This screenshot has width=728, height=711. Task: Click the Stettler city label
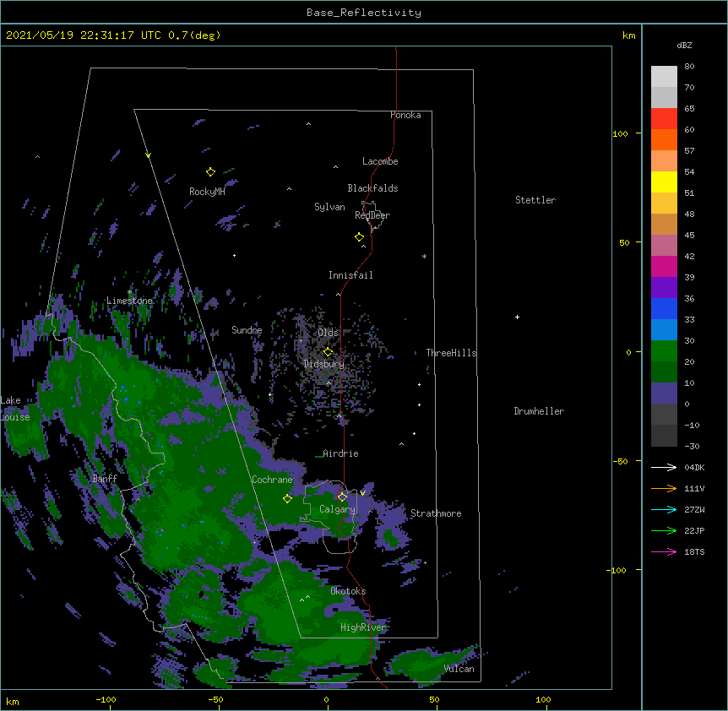pos(535,200)
